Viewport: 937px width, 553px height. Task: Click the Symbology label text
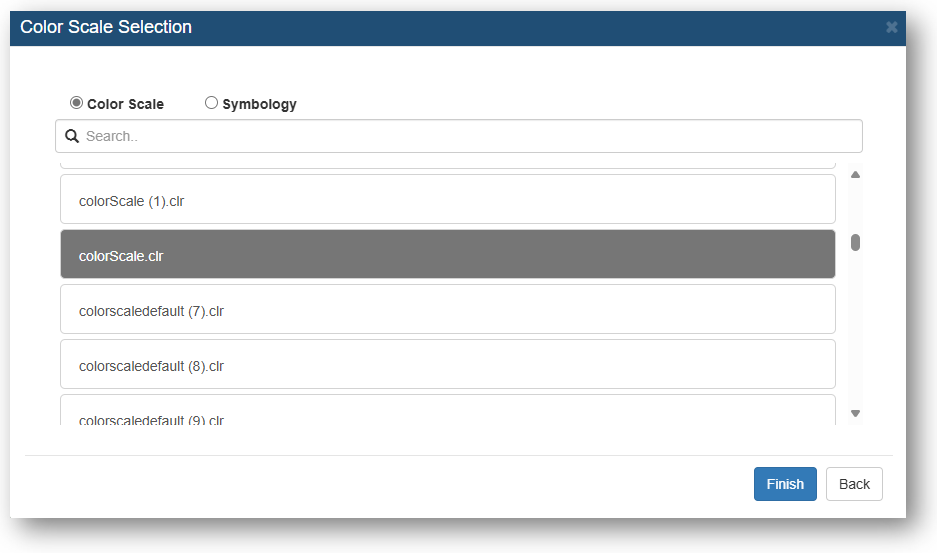(259, 104)
